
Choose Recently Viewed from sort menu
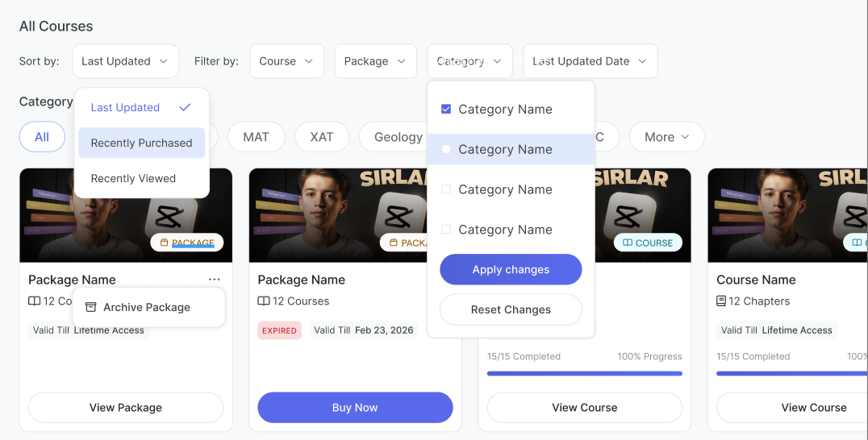coord(133,178)
